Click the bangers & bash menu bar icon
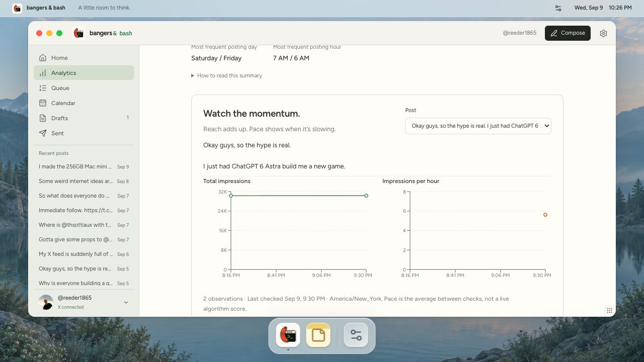The height and width of the screenshot is (362, 644). coord(17,8)
